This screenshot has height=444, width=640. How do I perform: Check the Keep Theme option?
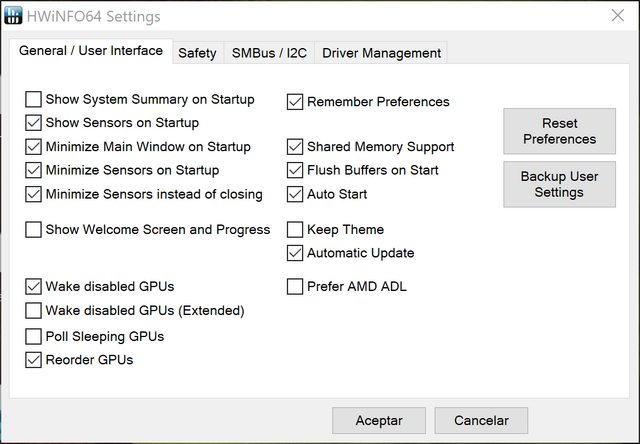[x=295, y=230]
